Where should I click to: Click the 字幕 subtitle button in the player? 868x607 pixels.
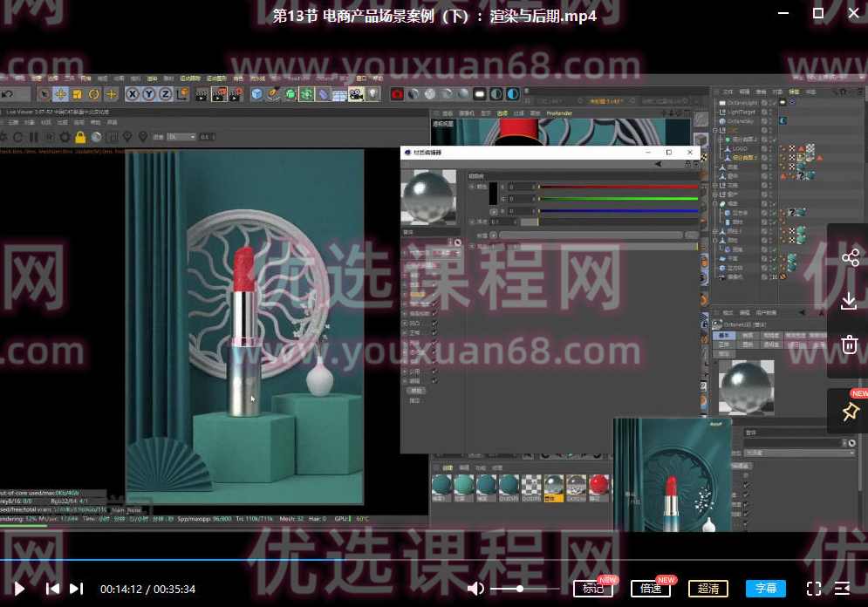(x=765, y=589)
